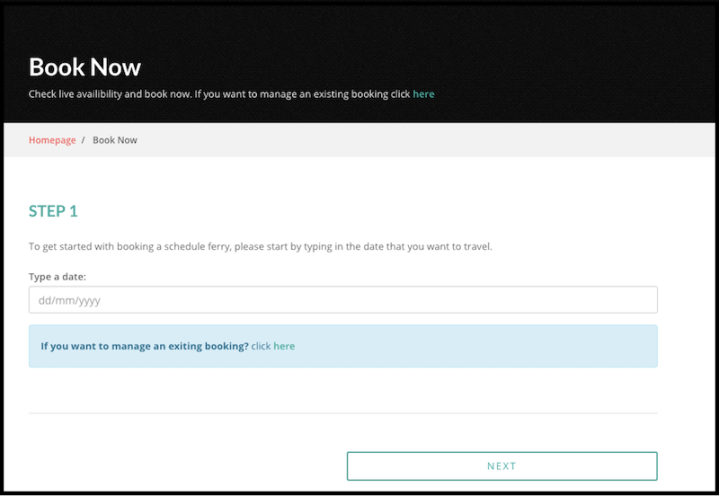
Task: Click the 'STEP 1' heading
Action: pyautogui.click(x=53, y=211)
